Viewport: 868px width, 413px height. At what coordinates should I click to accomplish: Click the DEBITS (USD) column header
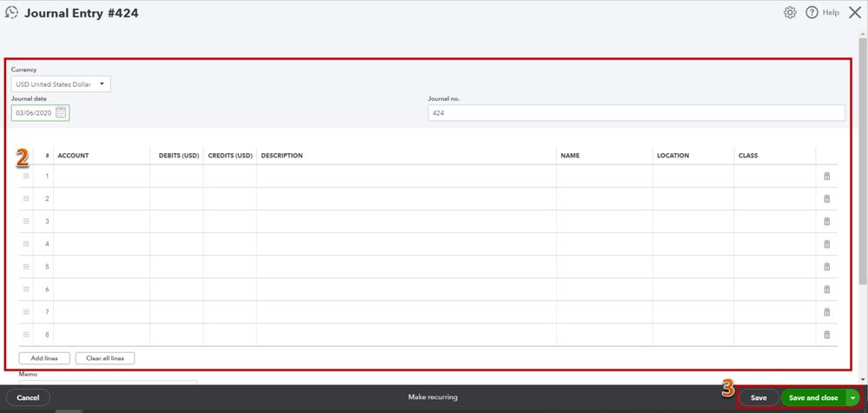[x=179, y=156]
